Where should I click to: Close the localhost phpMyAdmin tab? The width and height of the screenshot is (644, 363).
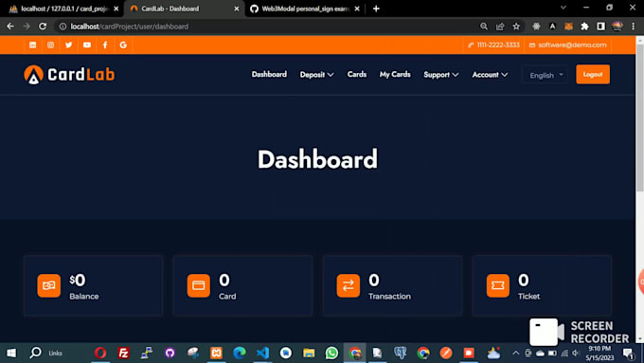(x=116, y=9)
